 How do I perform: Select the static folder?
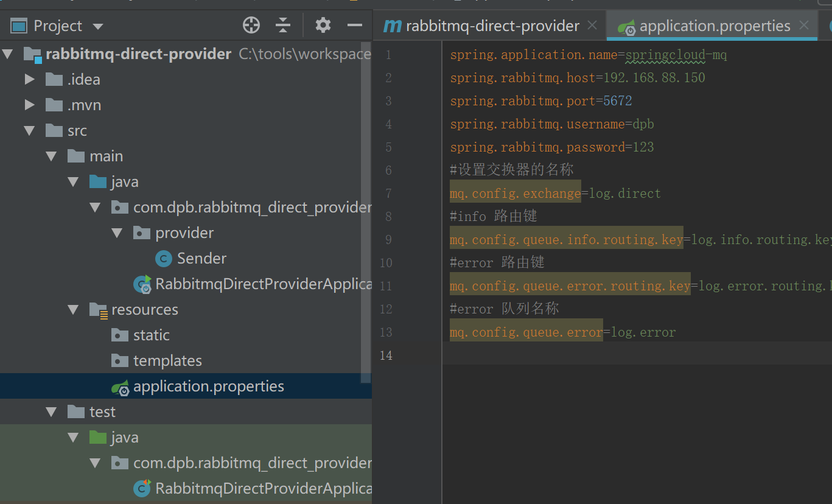(x=152, y=335)
